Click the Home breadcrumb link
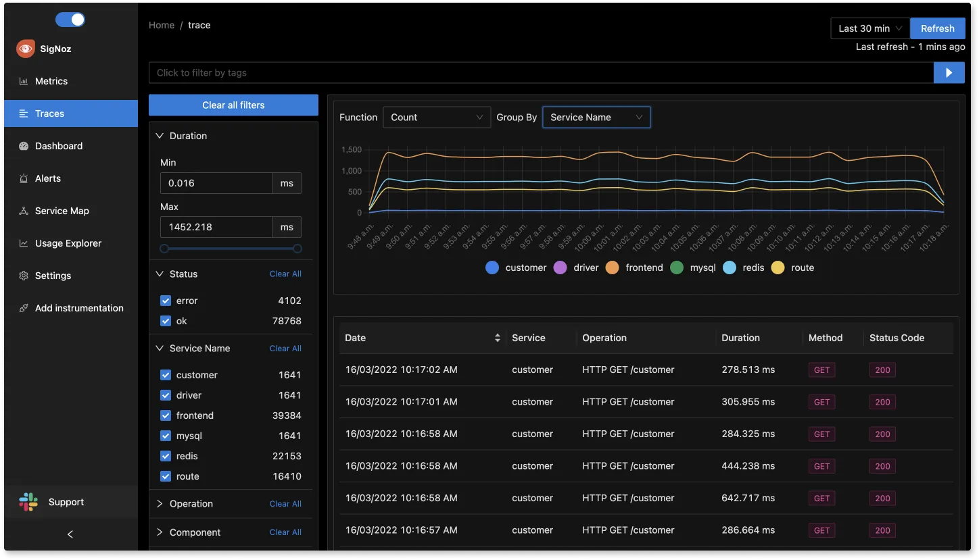This screenshot has width=979, height=560. [161, 25]
